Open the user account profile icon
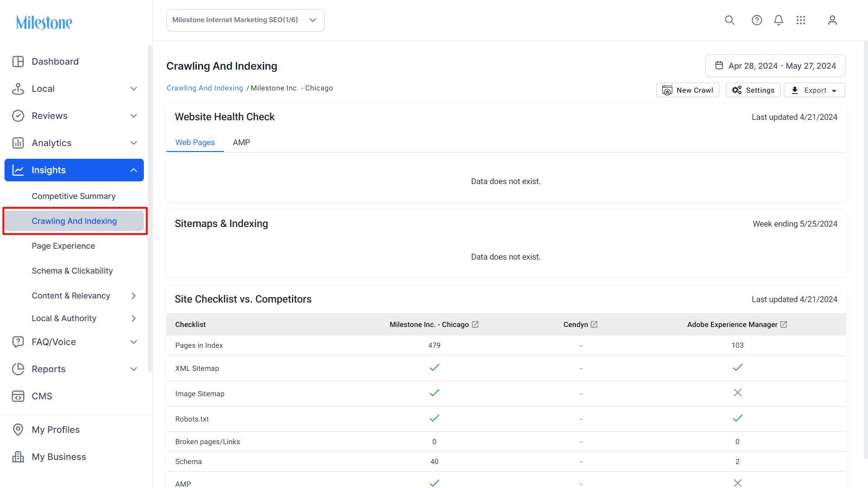This screenshot has width=868, height=488. 832,20
